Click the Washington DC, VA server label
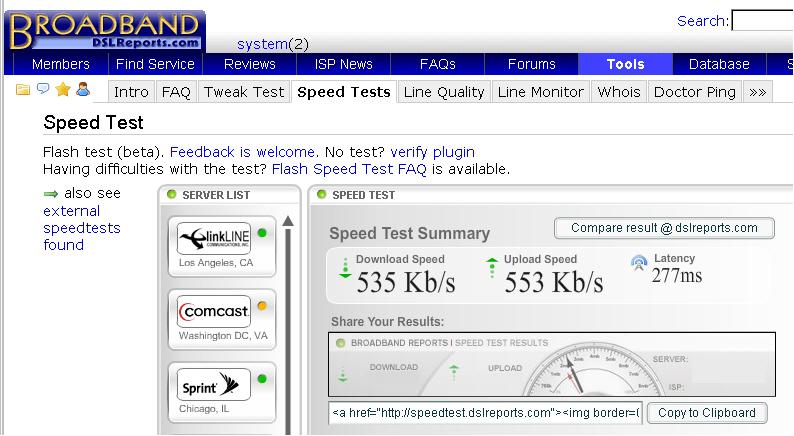 223,336
